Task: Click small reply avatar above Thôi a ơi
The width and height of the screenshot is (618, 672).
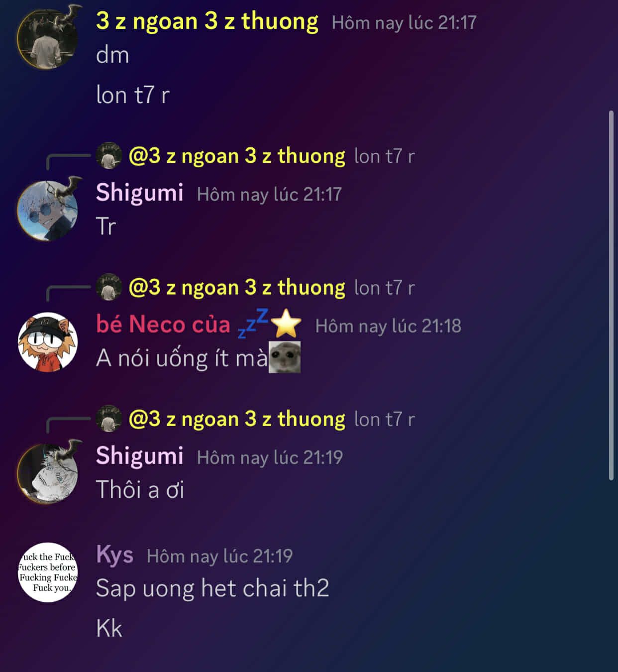Action: pos(108,419)
